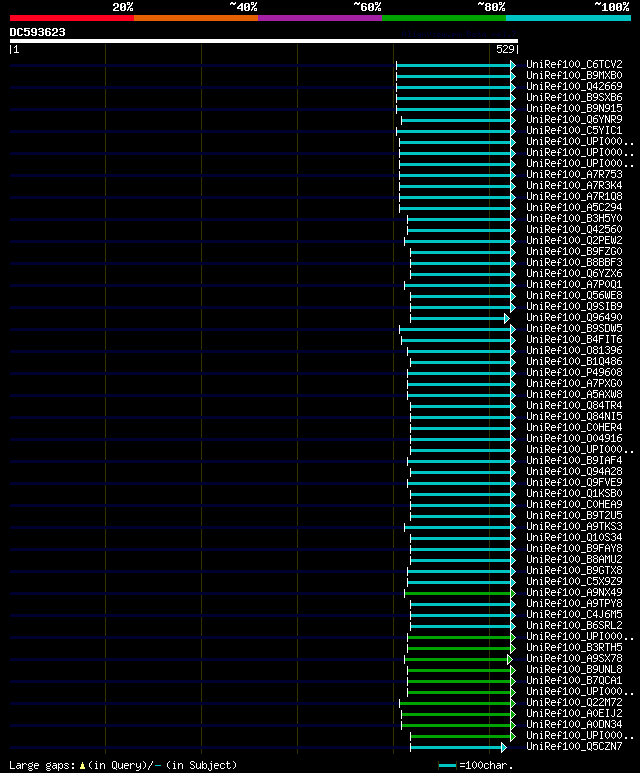Select the UniRef100_Q84NI5 label
This screenshot has height=773, width=640.
coord(574,417)
